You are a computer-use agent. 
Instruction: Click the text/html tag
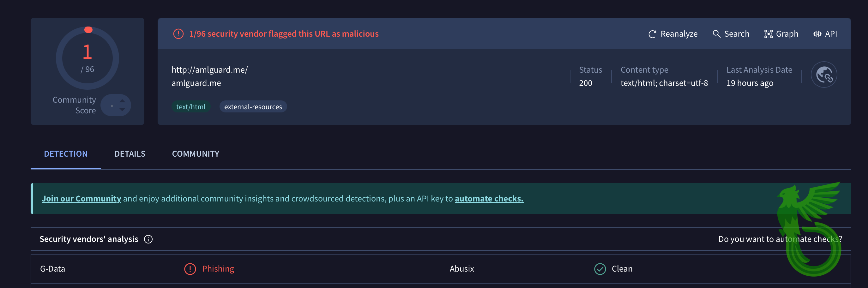[191, 106]
